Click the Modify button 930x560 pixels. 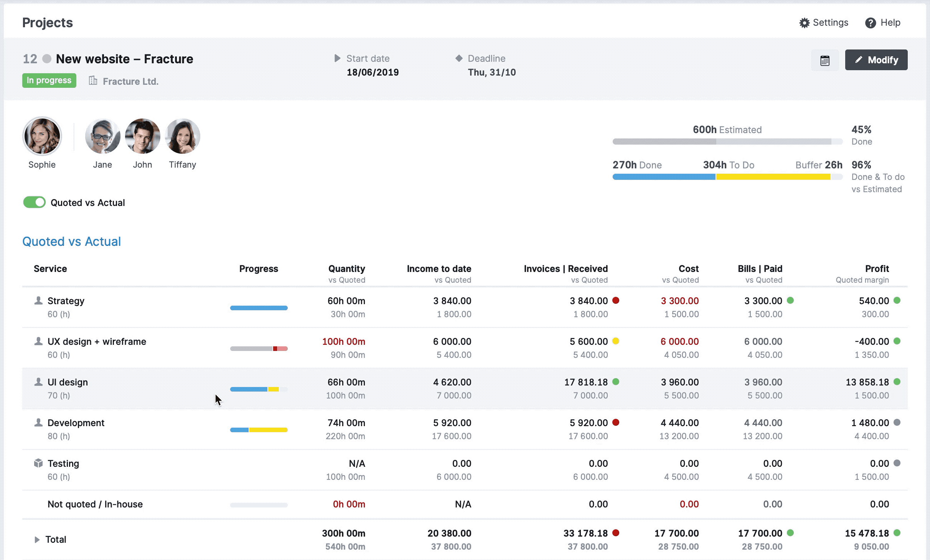coord(876,60)
